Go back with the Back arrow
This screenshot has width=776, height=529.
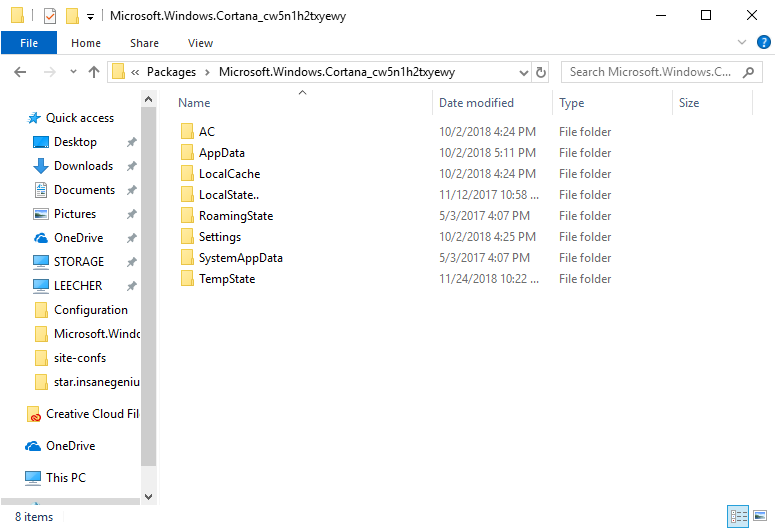[x=20, y=72]
